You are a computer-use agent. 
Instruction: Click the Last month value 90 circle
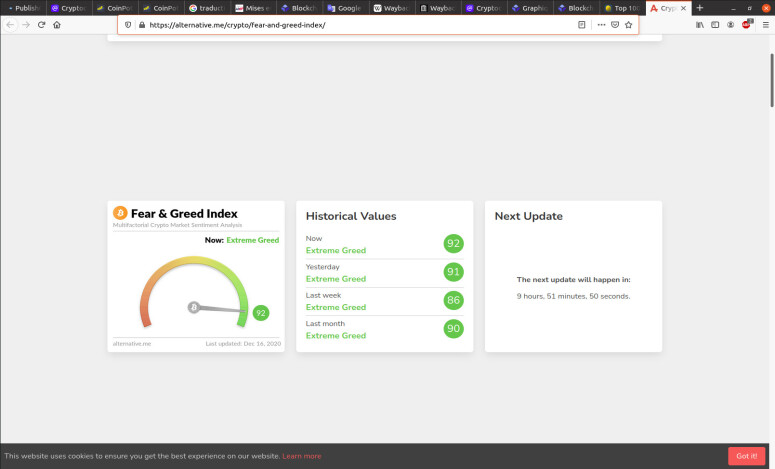click(453, 329)
